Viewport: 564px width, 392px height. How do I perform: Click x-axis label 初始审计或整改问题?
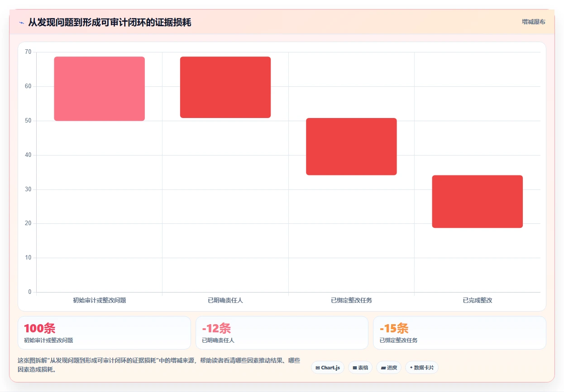(x=99, y=300)
